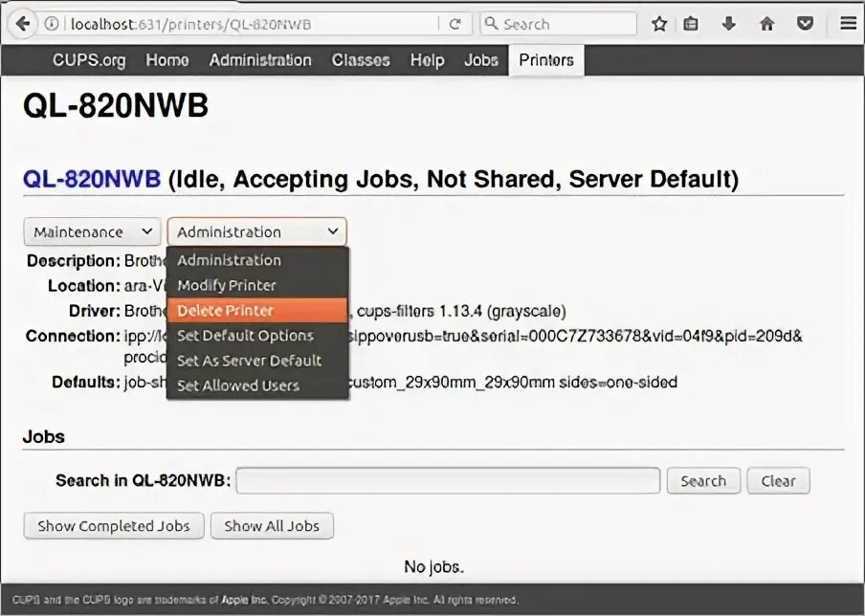Show bookmarks list icon

(x=691, y=24)
